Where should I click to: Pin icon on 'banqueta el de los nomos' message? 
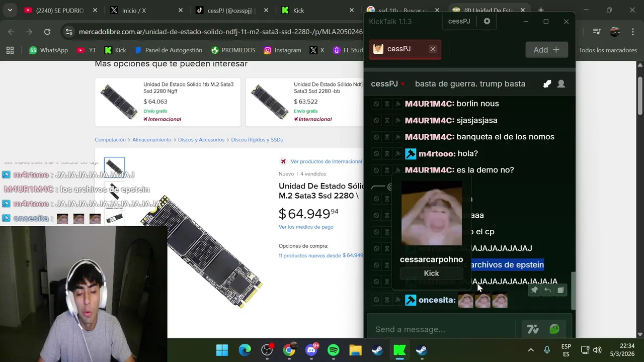point(398,137)
